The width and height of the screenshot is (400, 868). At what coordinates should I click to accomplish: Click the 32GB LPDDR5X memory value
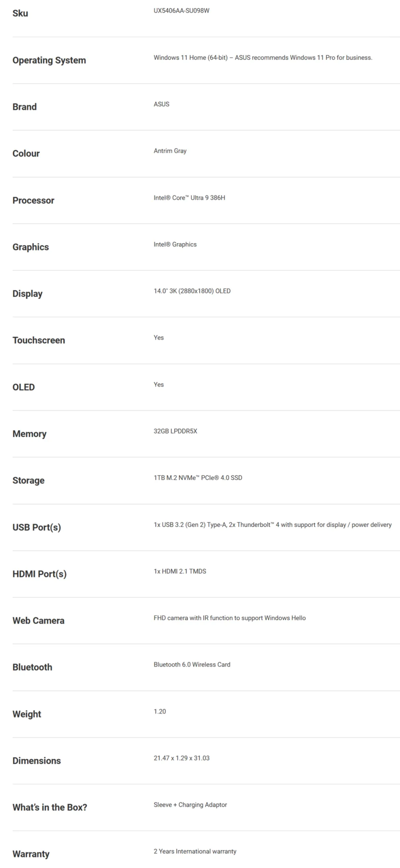click(x=175, y=431)
